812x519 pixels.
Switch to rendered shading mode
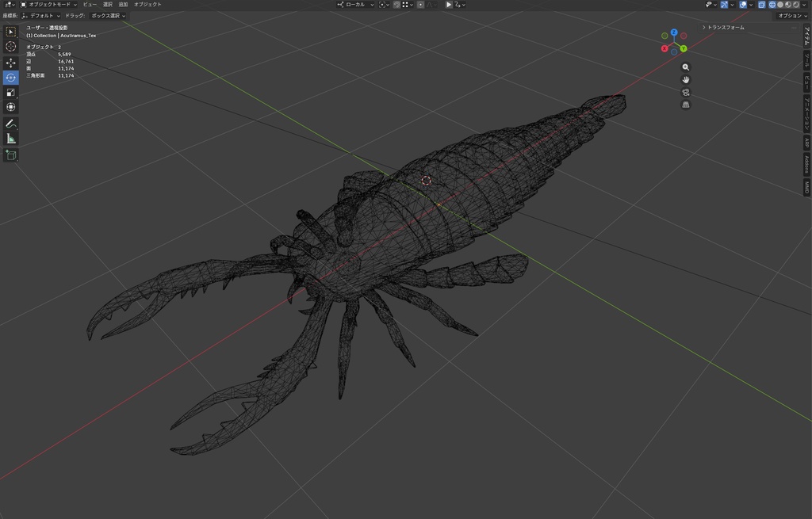click(x=796, y=5)
